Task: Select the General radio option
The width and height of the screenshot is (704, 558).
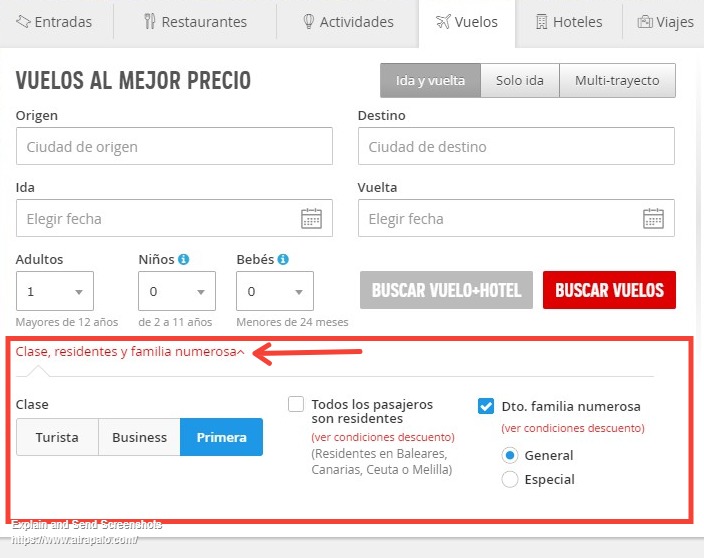Action: pos(510,456)
